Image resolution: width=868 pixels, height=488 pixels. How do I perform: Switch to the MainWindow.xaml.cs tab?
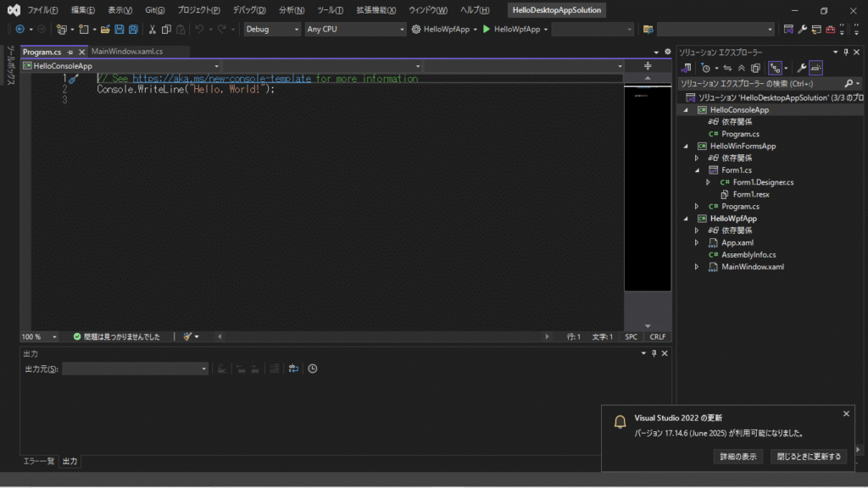pos(126,52)
